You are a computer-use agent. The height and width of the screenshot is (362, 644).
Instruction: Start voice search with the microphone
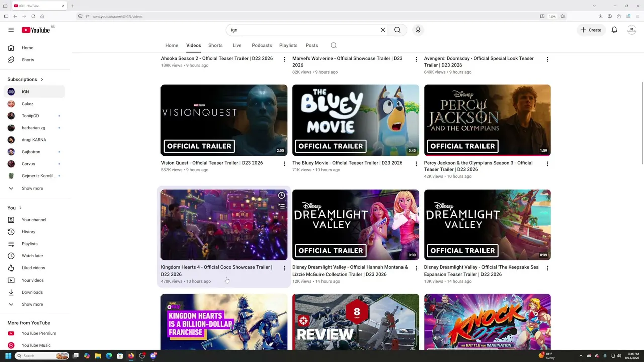(x=418, y=30)
